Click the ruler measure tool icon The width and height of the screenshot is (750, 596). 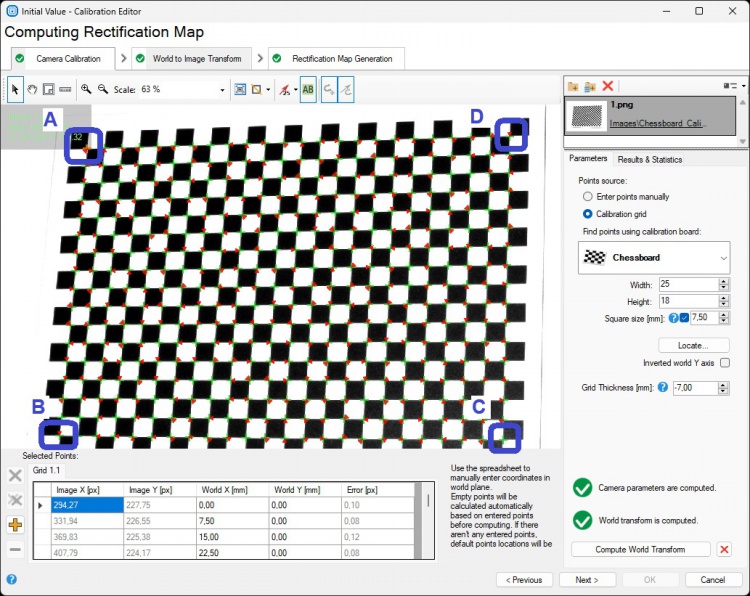pyautogui.click(x=65, y=89)
